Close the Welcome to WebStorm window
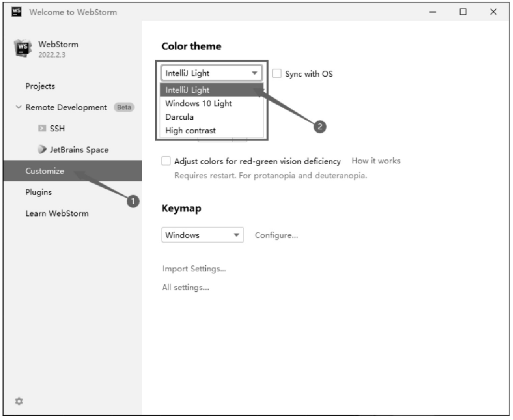The width and height of the screenshot is (513, 420). [493, 12]
